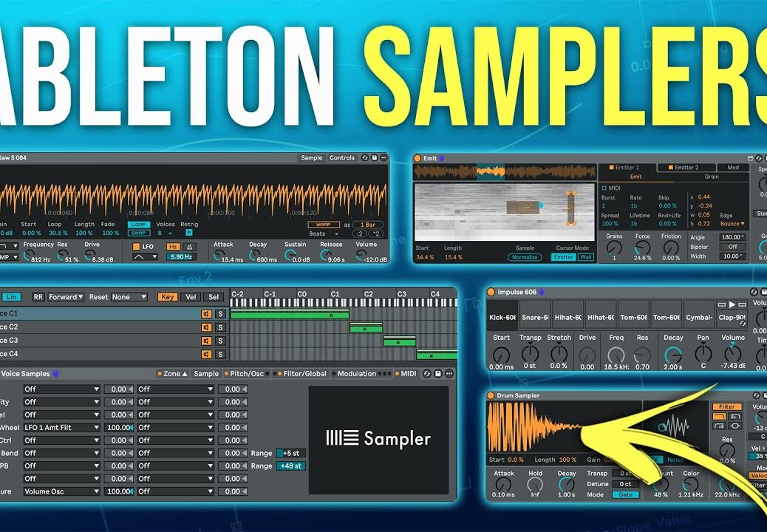Toggle the Simpler LFO on/off square
The image size is (767, 532).
137,245
